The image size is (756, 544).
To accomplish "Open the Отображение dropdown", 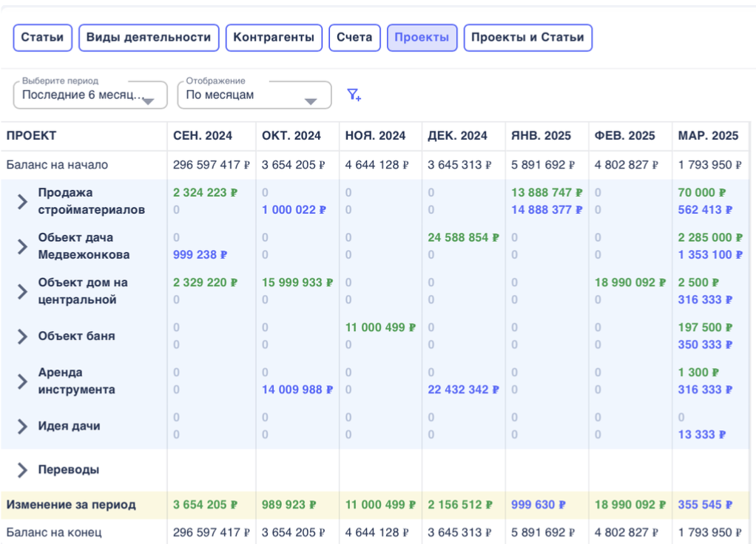I will pos(254,95).
